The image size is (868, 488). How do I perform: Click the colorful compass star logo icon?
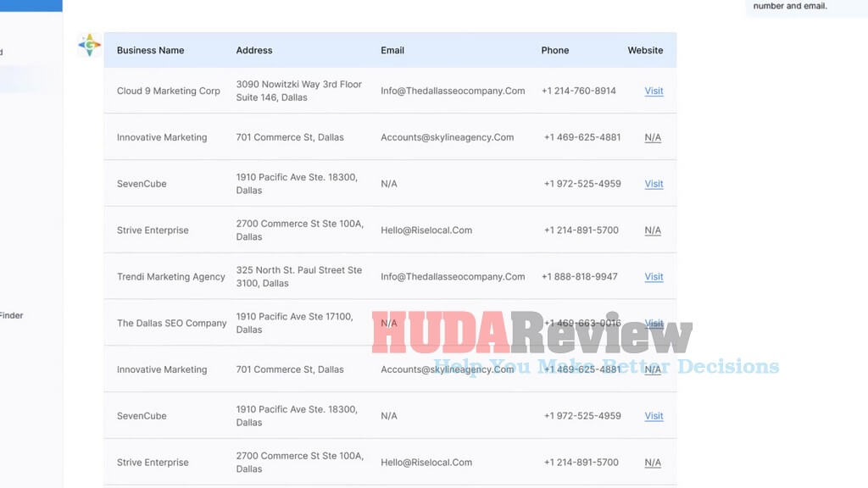[x=89, y=45]
